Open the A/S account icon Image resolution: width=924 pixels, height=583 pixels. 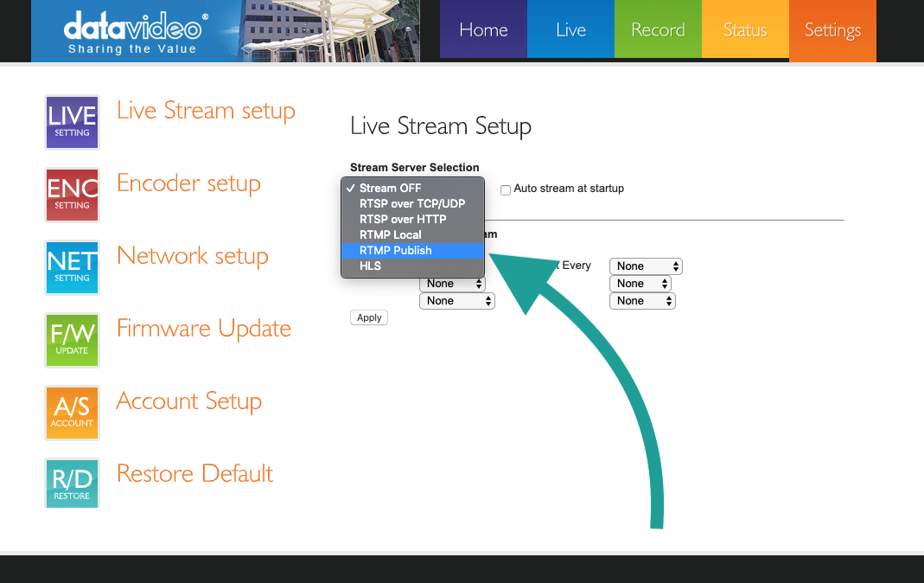(72, 413)
